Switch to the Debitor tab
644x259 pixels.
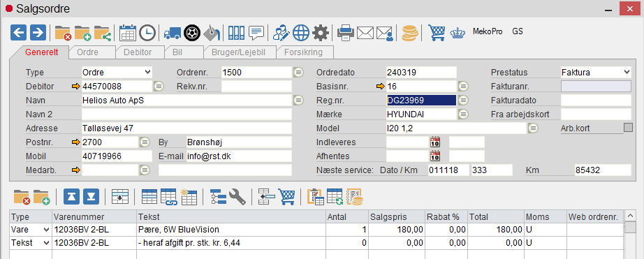point(138,52)
